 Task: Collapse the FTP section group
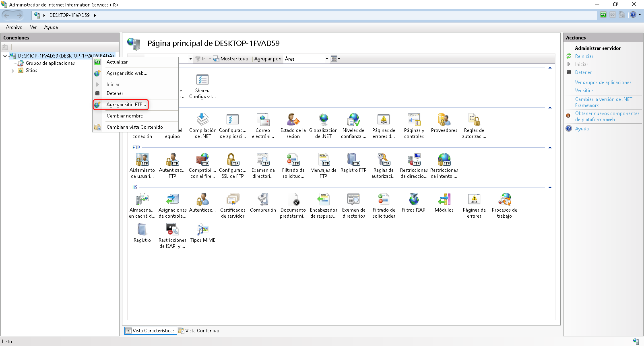click(x=550, y=148)
